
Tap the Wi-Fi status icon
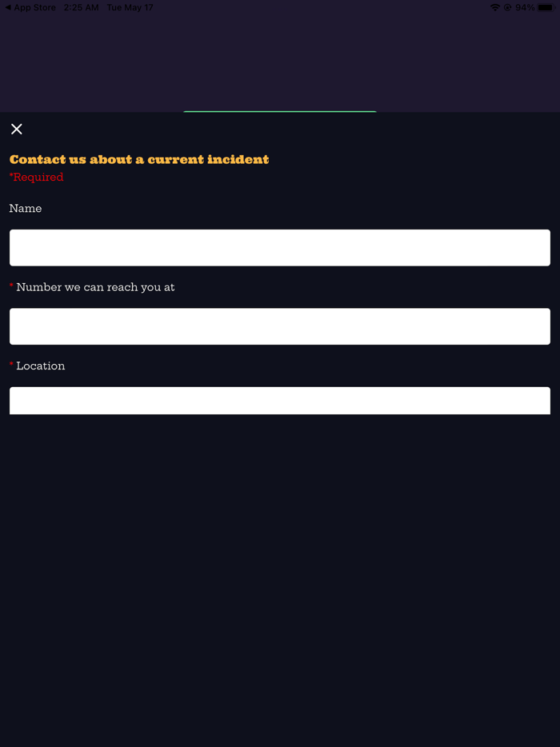coord(495,8)
